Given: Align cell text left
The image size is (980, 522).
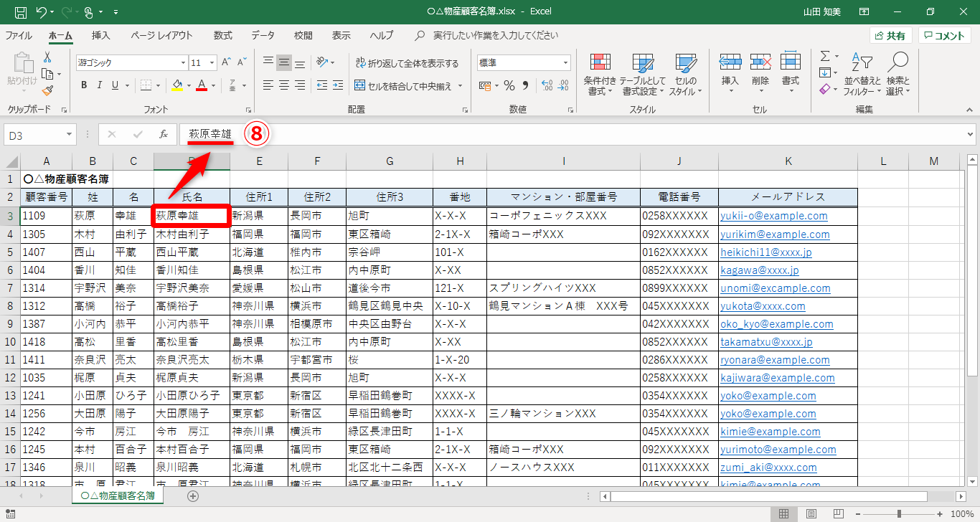Looking at the screenshot, I should coord(268,85).
